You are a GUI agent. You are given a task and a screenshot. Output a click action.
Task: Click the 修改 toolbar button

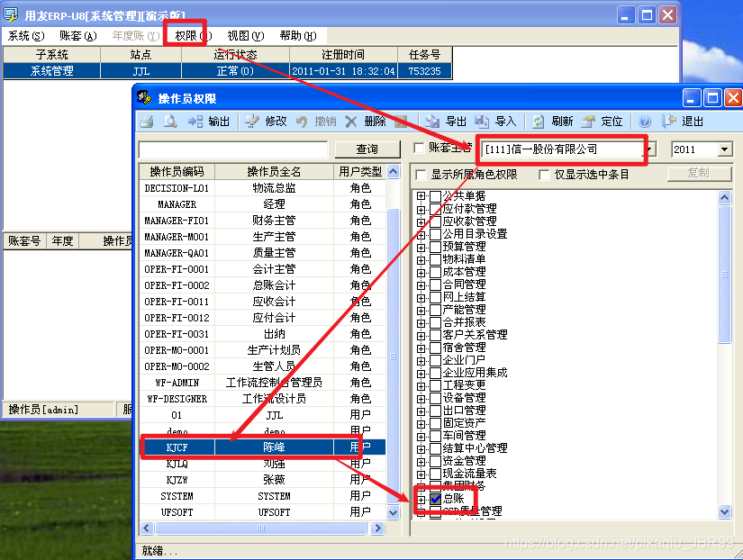267,122
